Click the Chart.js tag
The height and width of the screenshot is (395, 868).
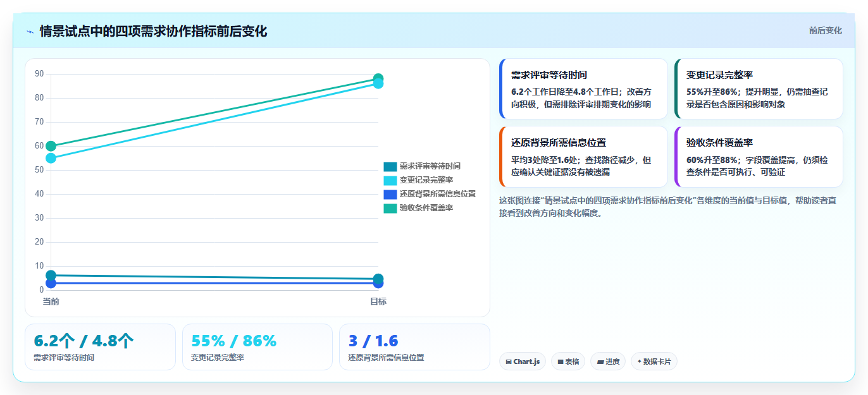pos(523,362)
